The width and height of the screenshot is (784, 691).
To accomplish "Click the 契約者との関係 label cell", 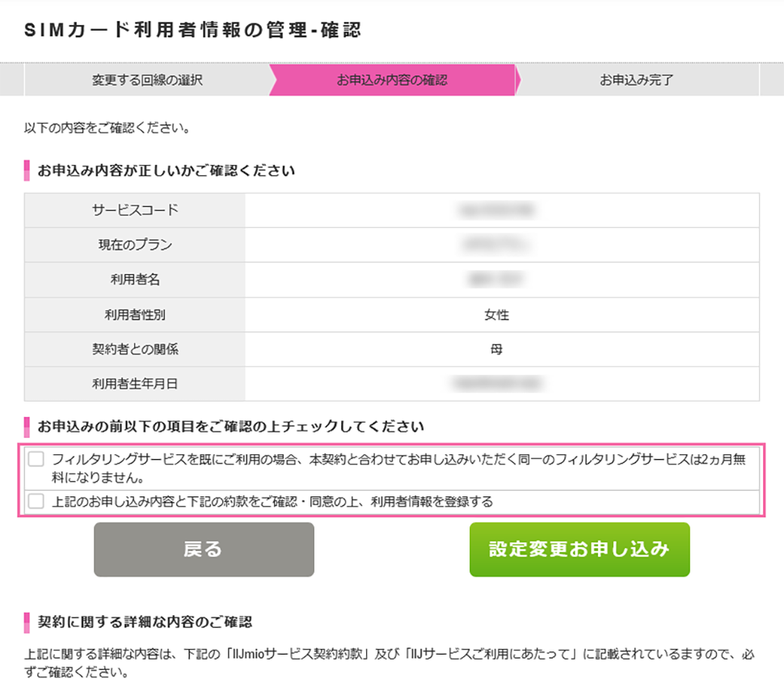I will tap(135, 349).
